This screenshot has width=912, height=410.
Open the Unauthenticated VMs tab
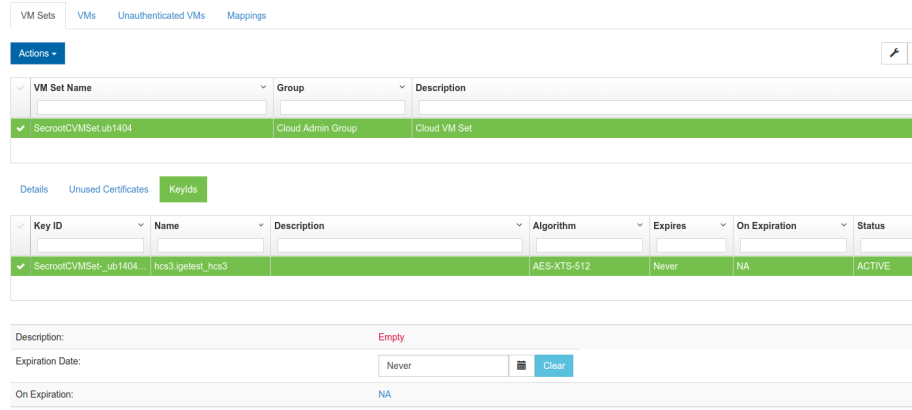[162, 16]
